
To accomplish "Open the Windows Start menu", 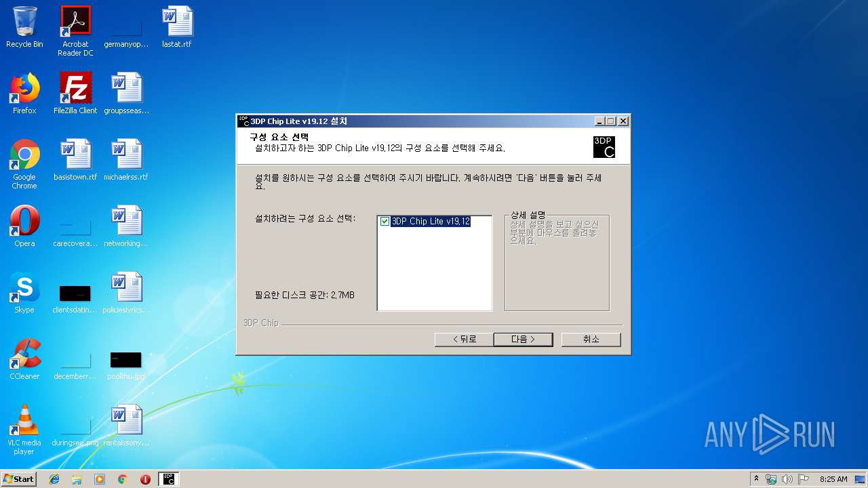I will [19, 479].
